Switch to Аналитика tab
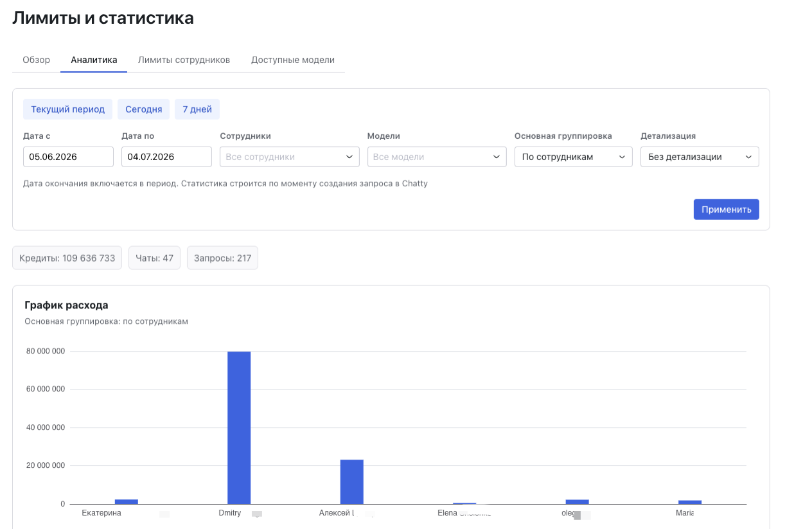This screenshot has height=529, width=812. tap(94, 60)
